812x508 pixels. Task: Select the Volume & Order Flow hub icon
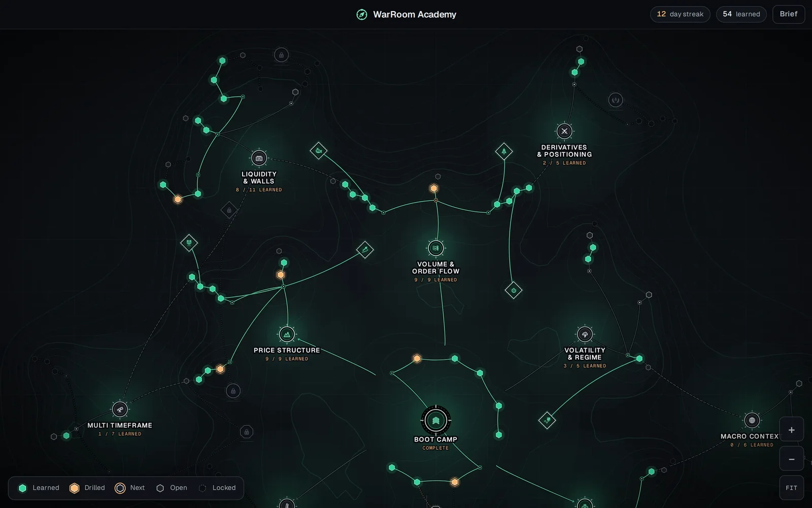(x=435, y=248)
